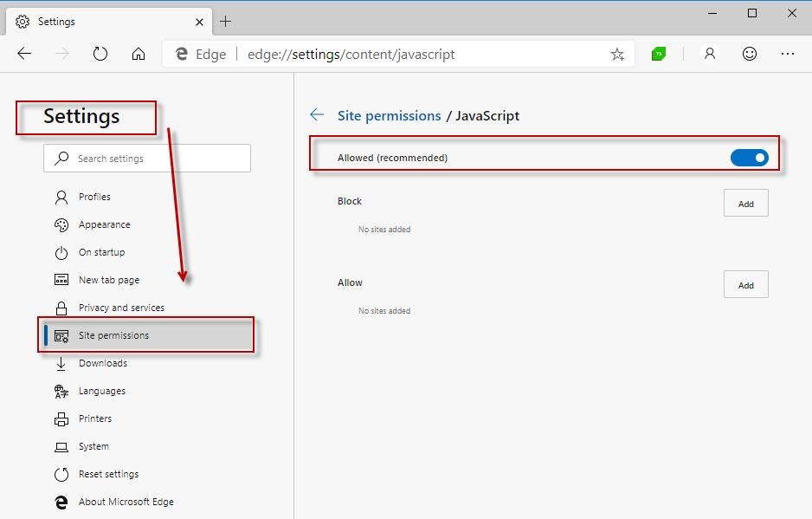This screenshot has width=812, height=519.
Task: Click the Allowed (recommended) label
Action: point(392,158)
